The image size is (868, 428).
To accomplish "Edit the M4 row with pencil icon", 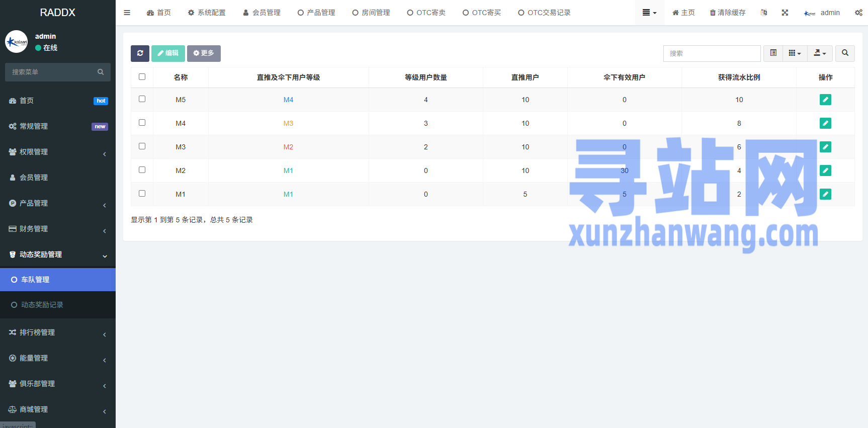I will pos(825,123).
